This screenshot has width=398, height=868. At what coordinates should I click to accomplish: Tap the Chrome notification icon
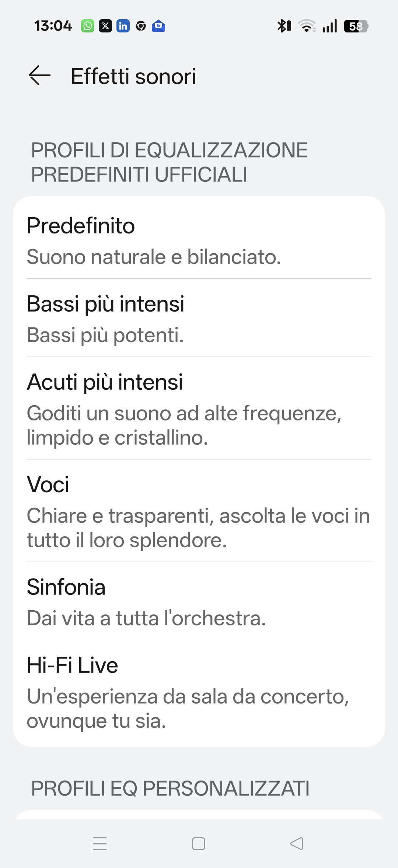(141, 26)
